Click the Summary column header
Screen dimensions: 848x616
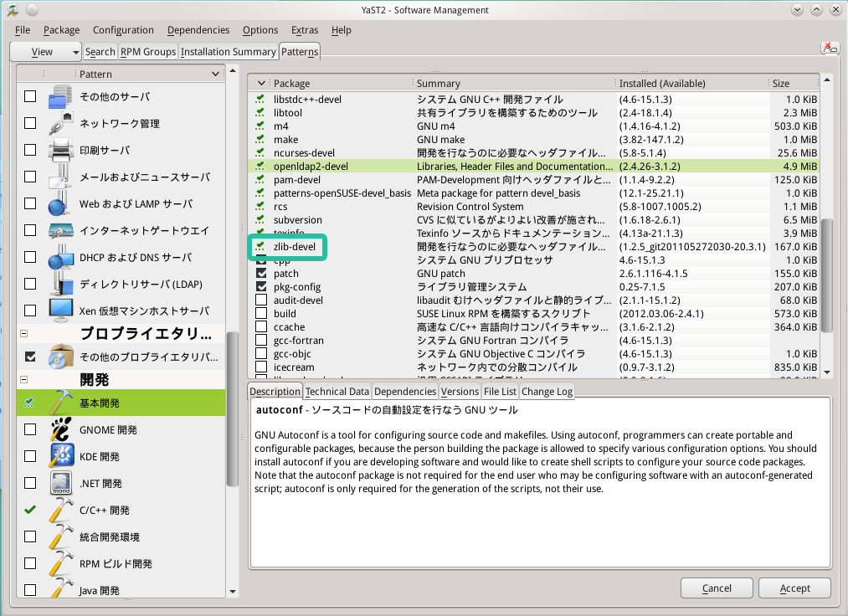[x=514, y=84]
